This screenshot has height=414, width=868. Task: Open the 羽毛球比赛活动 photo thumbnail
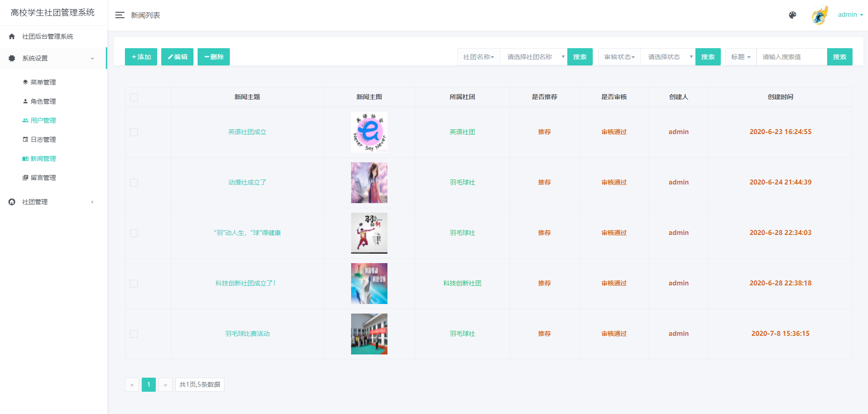(x=369, y=334)
